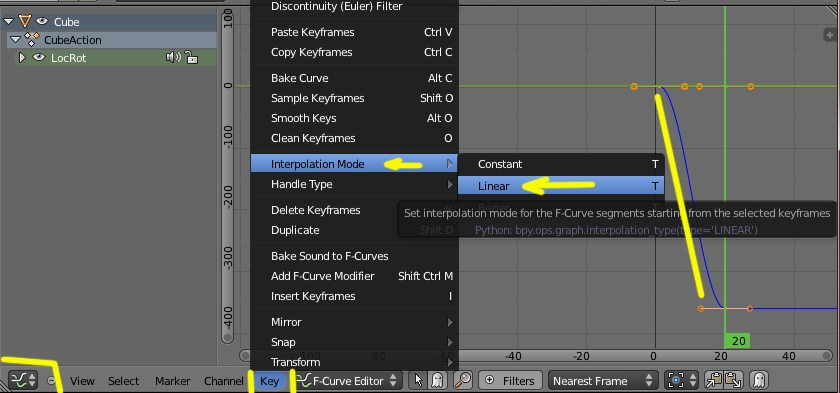
Task: Open the pivot point selector
Action: (681, 381)
